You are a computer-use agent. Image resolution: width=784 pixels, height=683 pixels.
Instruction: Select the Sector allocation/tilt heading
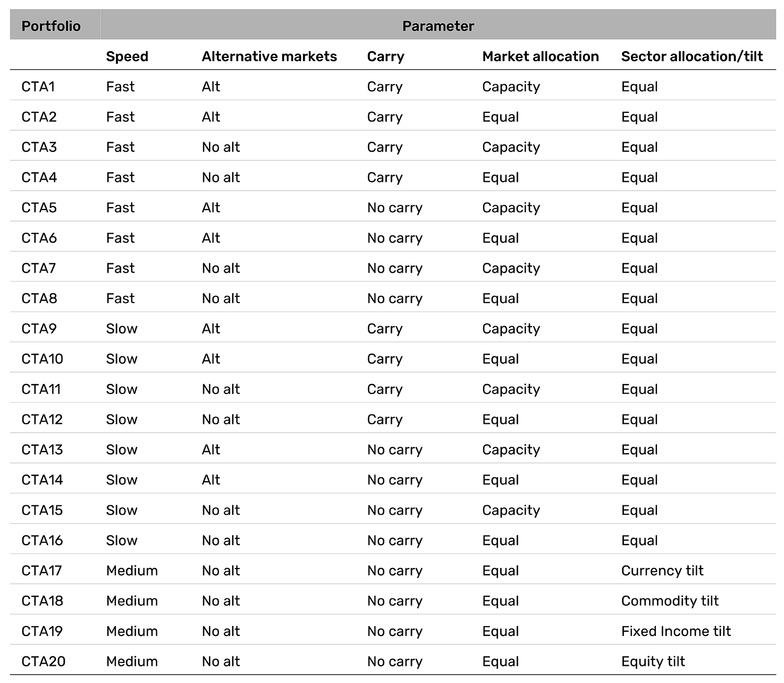coord(692,56)
